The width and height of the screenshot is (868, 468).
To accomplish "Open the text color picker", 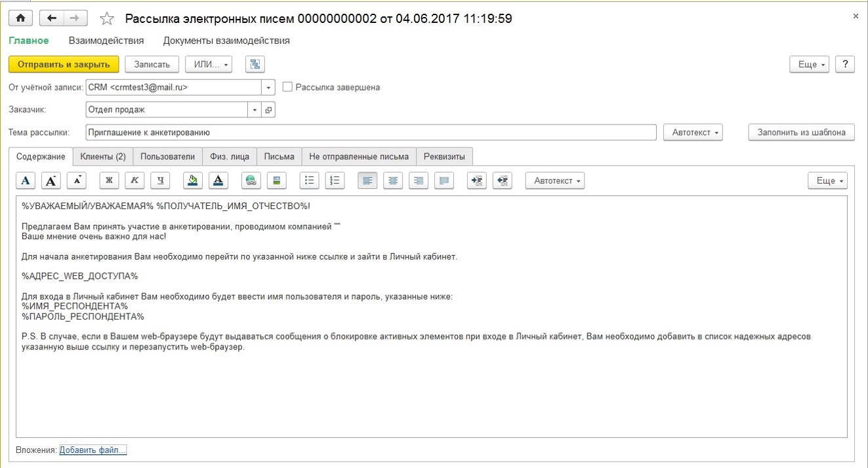I will [218, 180].
